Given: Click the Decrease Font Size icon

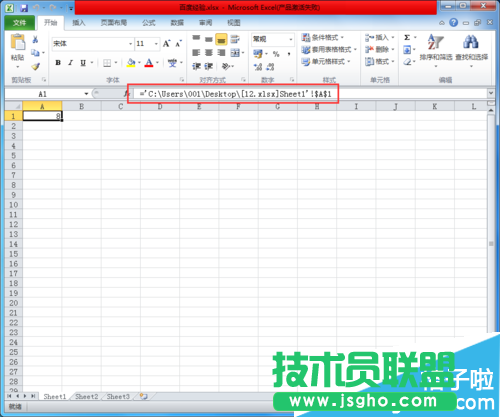Looking at the screenshot, I should click(x=179, y=44).
